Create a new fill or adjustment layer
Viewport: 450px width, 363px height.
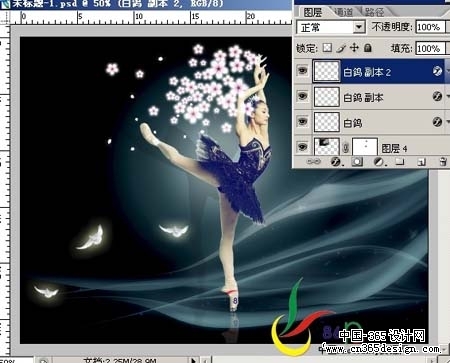[x=379, y=162]
